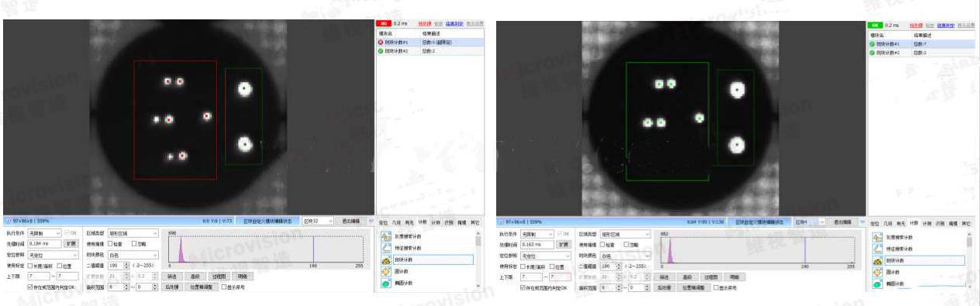Enable 显示序号 checkbox in the left window
This screenshot has height=306, width=980.
click(x=224, y=287)
